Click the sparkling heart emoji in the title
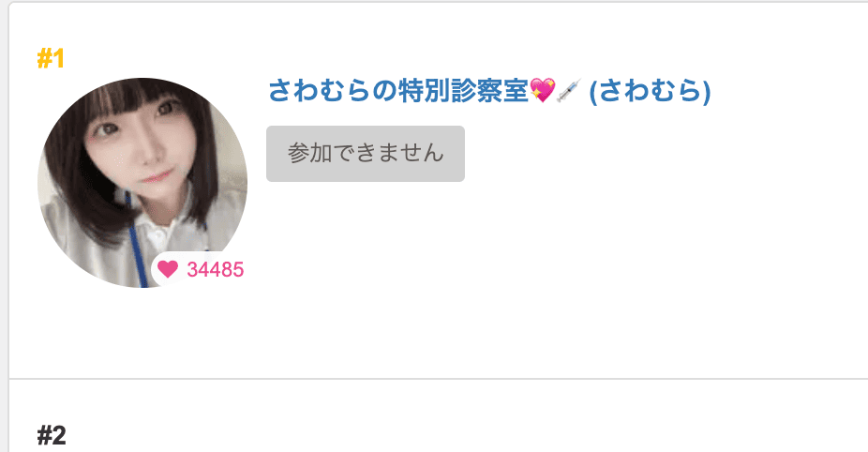868x452 pixels. 543,91
